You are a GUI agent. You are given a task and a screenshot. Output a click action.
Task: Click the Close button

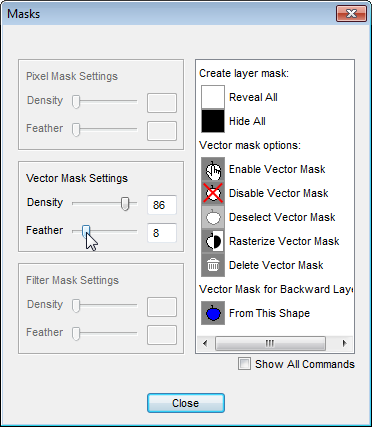(186, 403)
